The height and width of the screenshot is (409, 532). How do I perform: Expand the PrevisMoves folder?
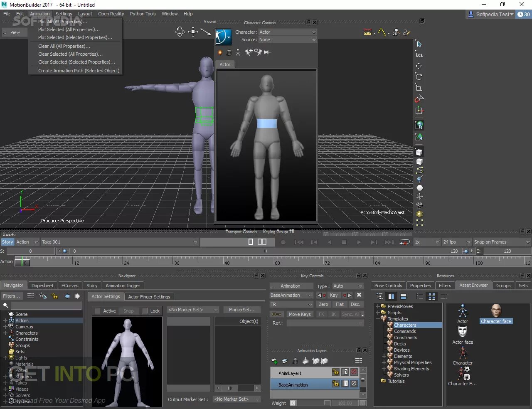click(378, 306)
